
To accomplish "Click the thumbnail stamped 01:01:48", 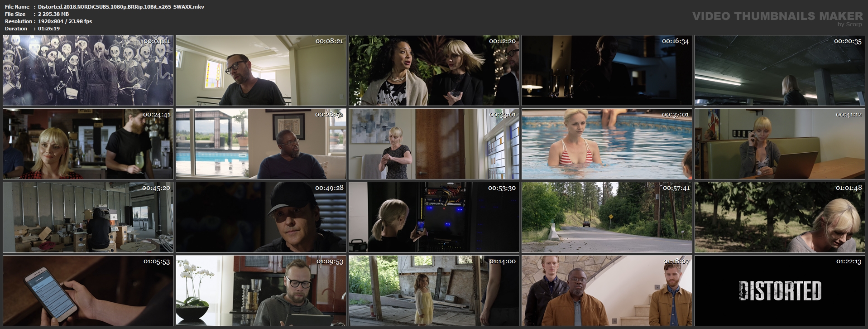I will (x=780, y=217).
